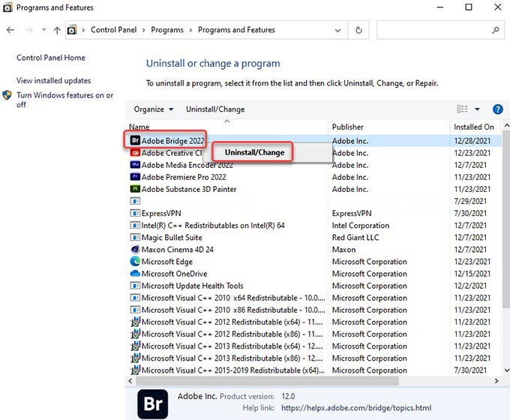510x420 pixels.
Task: Click the Refresh button in address bar
Action: tap(358, 30)
